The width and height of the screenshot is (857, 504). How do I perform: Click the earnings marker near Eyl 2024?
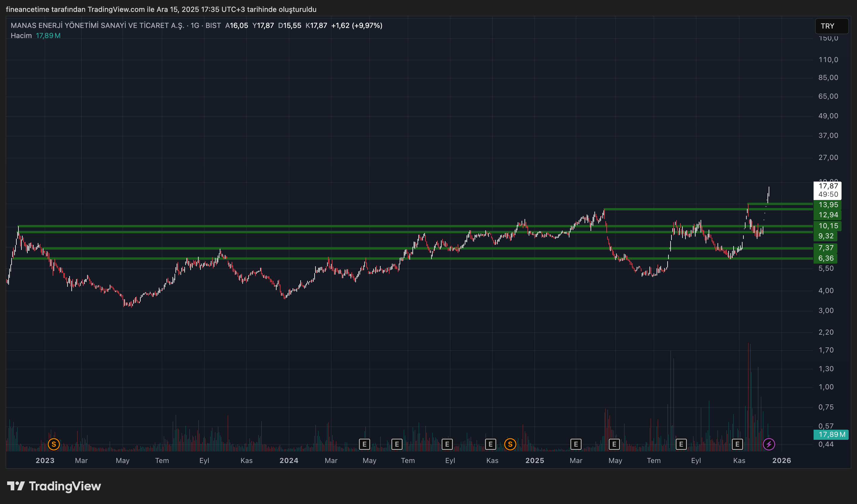click(x=447, y=444)
